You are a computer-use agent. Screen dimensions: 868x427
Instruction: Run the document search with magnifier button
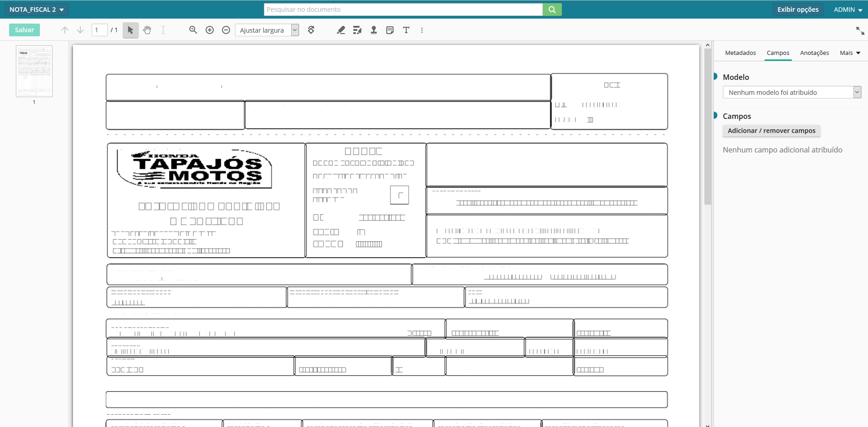(552, 10)
